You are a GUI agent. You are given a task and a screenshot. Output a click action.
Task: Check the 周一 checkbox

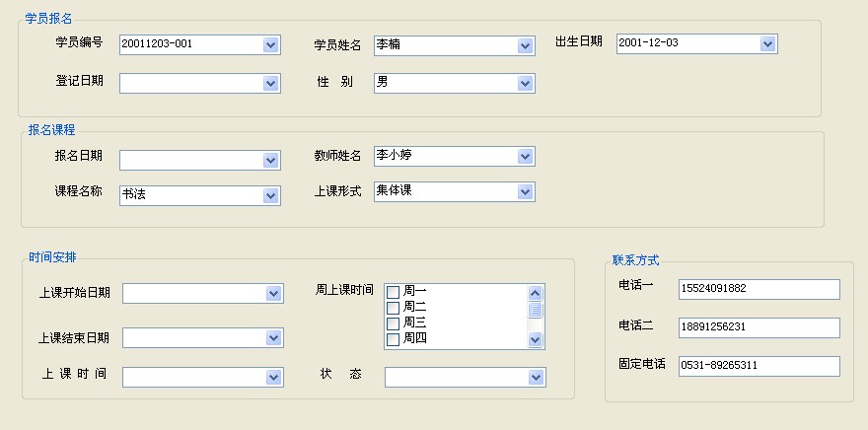[x=393, y=292]
